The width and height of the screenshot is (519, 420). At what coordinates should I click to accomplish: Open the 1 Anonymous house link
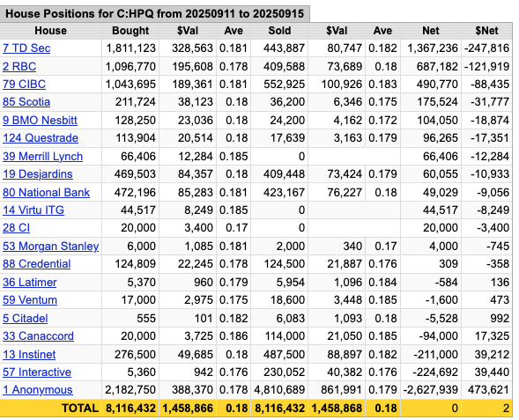click(x=38, y=390)
